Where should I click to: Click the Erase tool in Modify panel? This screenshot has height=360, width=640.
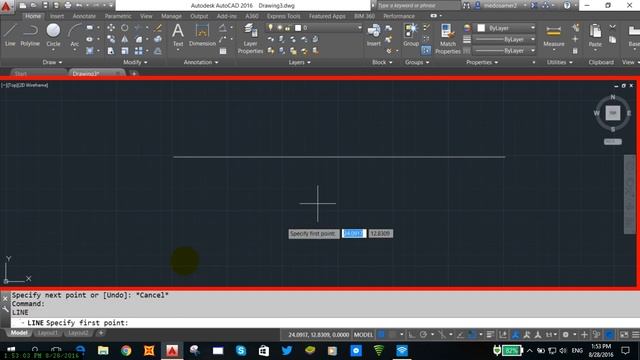[x=158, y=28]
